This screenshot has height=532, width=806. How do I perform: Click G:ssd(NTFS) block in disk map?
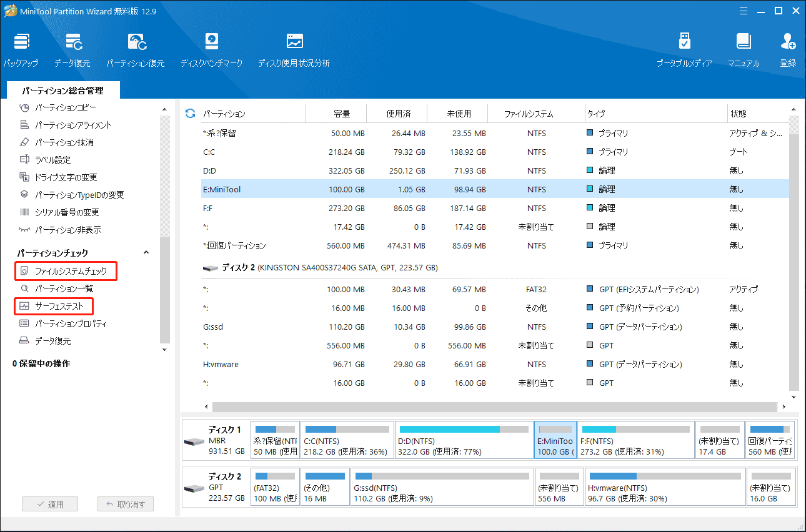442,487
